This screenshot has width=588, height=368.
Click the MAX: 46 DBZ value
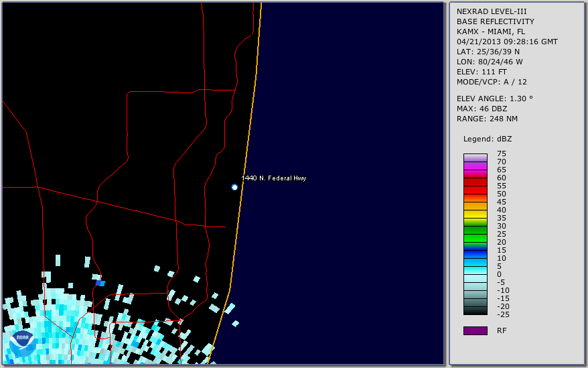[x=482, y=109]
